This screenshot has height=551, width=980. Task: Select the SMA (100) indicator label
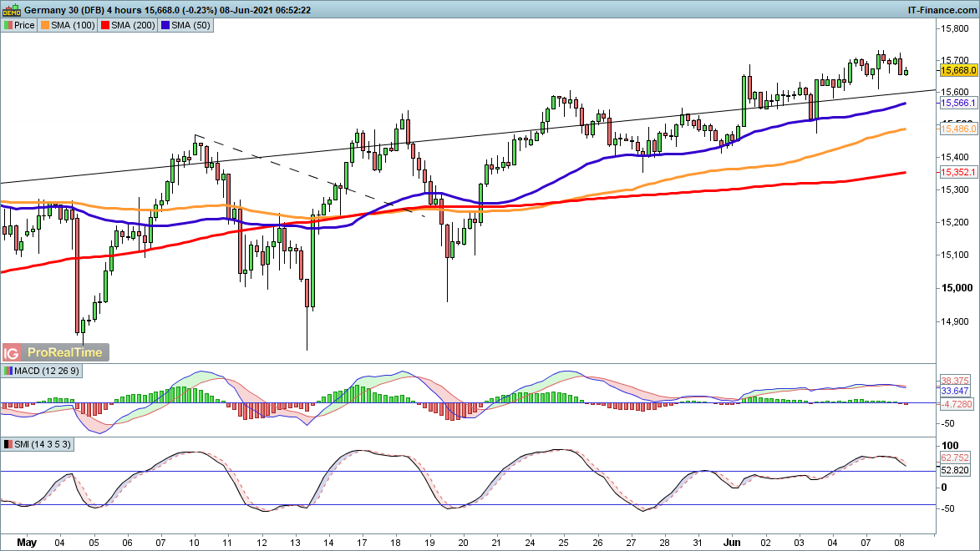pyautogui.click(x=73, y=25)
